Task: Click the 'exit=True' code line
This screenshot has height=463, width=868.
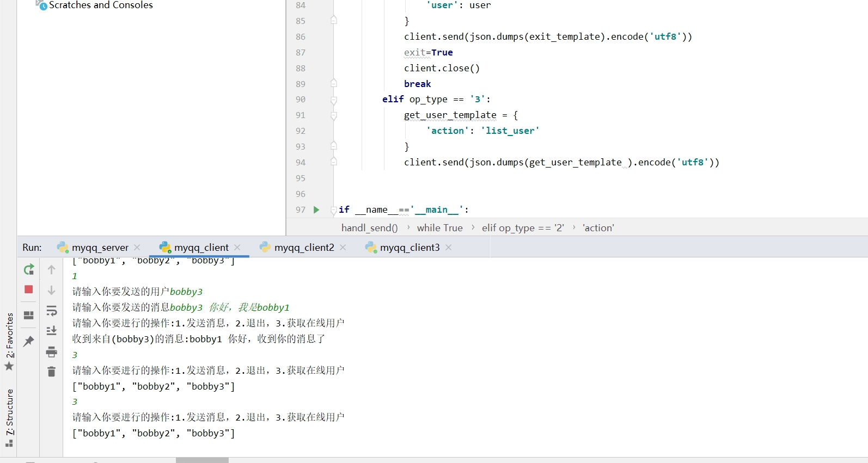Action: click(x=429, y=52)
